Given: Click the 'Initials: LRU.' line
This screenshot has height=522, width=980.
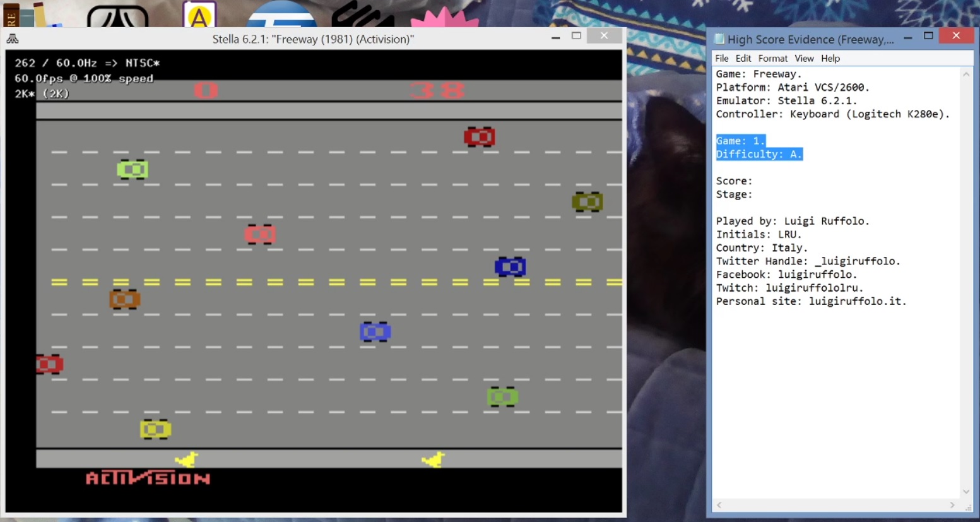Looking at the screenshot, I should pos(759,234).
